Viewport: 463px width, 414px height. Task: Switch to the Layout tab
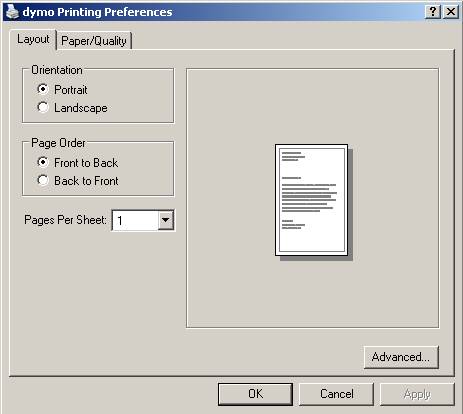coord(33,39)
